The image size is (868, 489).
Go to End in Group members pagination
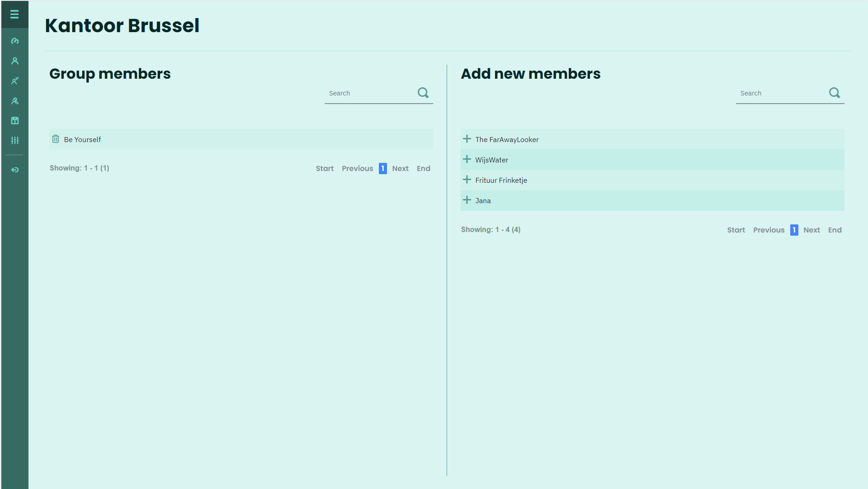coord(424,168)
